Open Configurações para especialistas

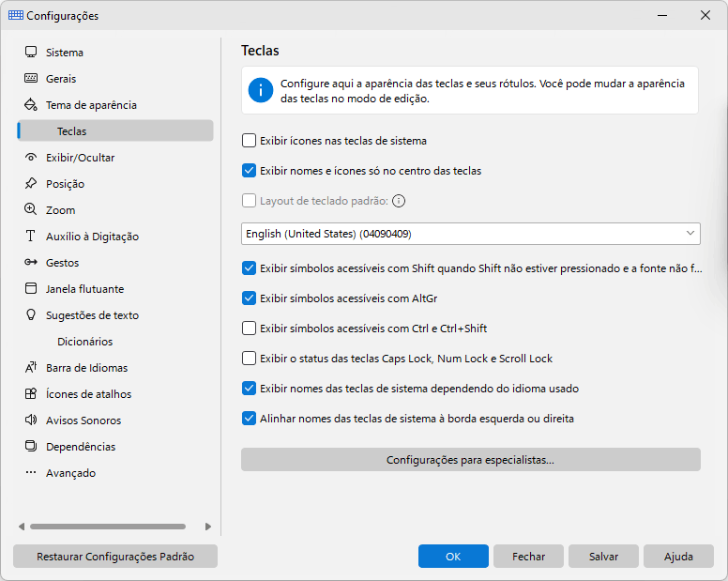470,460
